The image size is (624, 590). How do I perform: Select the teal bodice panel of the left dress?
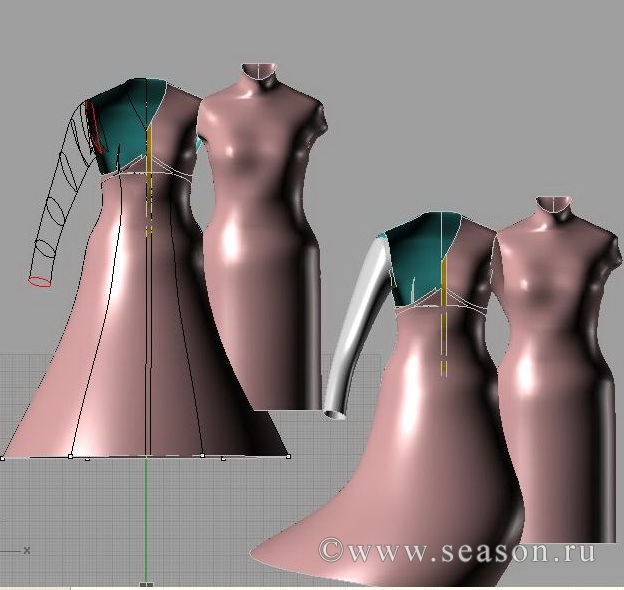[127, 127]
